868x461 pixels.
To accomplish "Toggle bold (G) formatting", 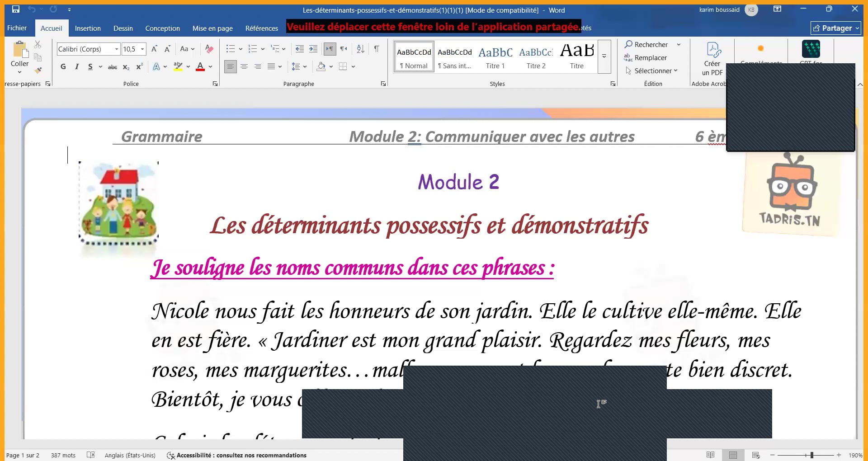I will [63, 67].
